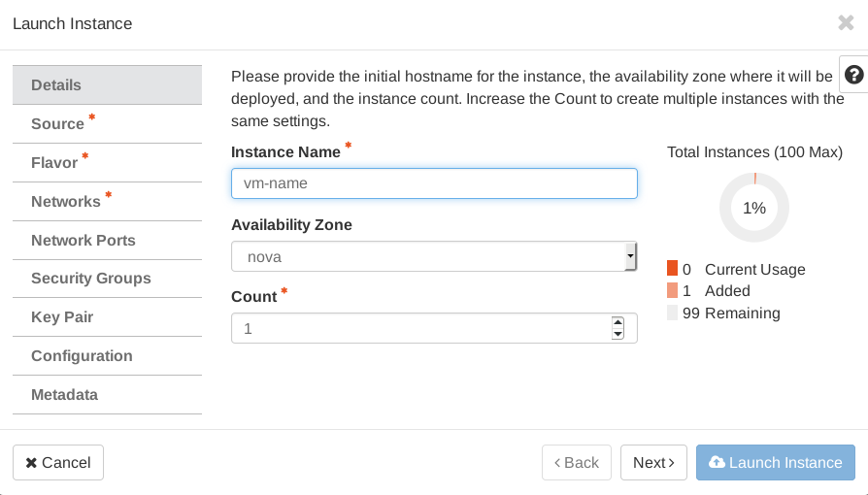
Task: Click the Next button
Action: (x=653, y=463)
